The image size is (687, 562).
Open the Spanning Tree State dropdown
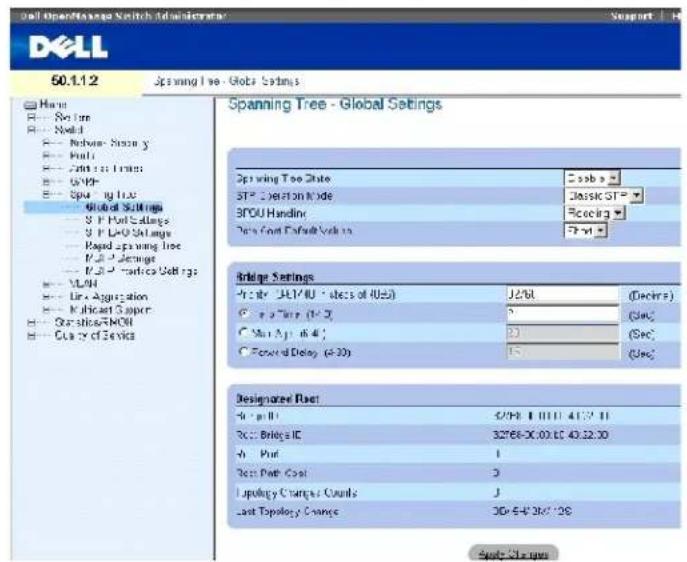(x=592, y=178)
